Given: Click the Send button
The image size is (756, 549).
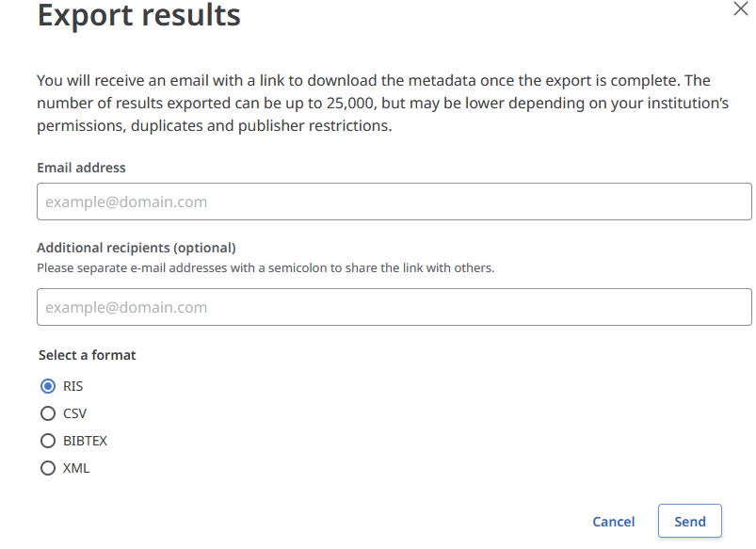Looking at the screenshot, I should [x=689, y=522].
